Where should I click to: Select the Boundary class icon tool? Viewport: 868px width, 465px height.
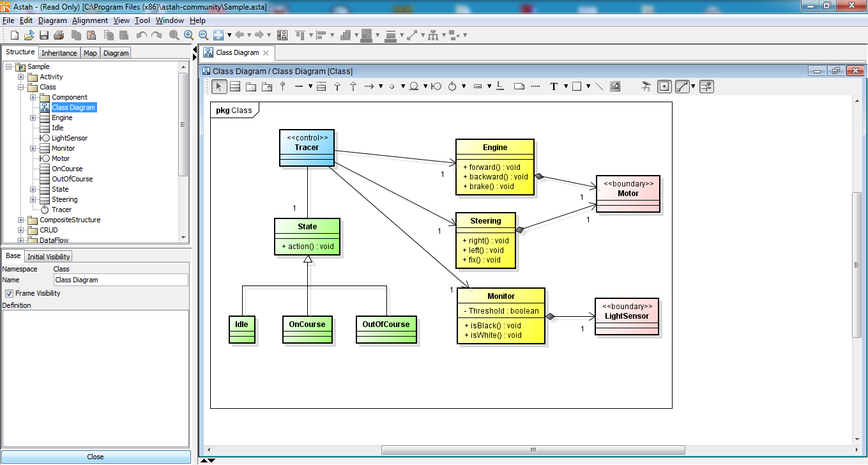(436, 86)
